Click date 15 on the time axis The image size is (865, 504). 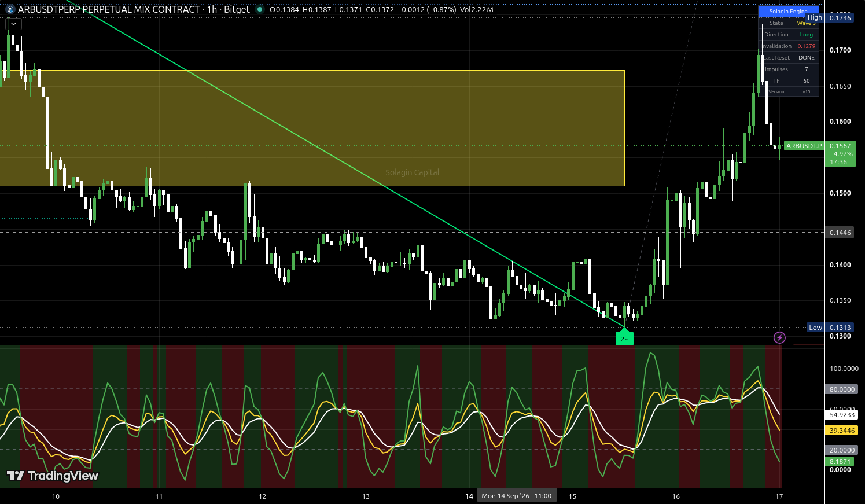coord(572,496)
